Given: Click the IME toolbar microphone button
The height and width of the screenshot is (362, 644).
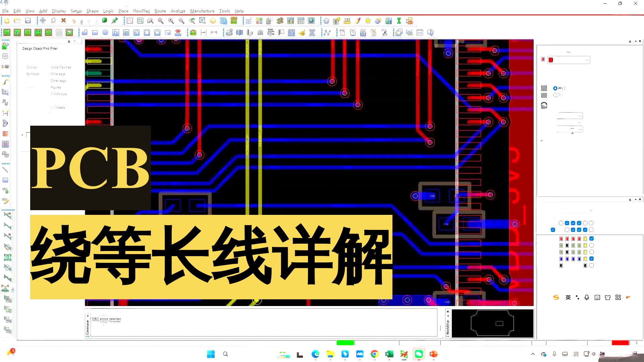Looking at the screenshot, I should [x=587, y=297].
